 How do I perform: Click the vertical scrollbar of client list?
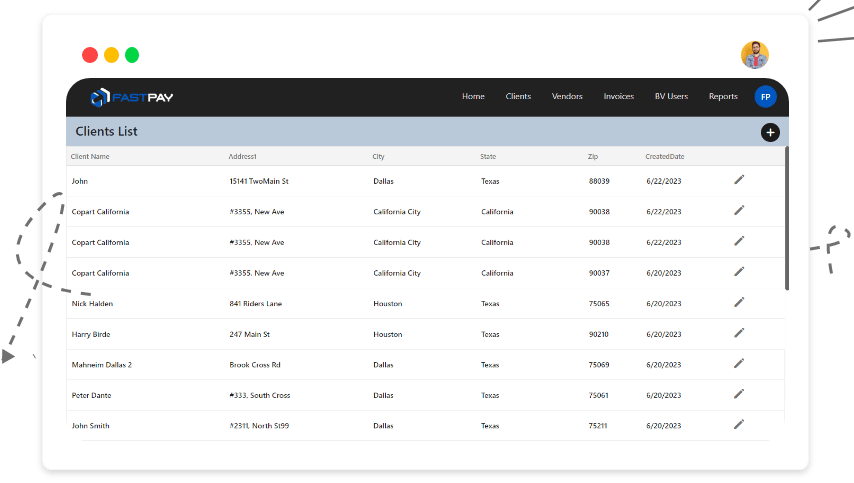pos(787,220)
